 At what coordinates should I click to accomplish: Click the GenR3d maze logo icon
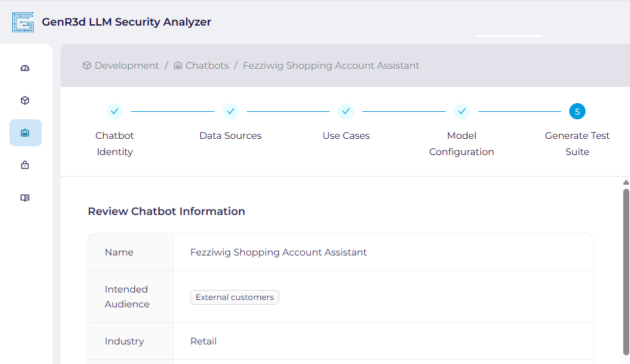pos(23,22)
